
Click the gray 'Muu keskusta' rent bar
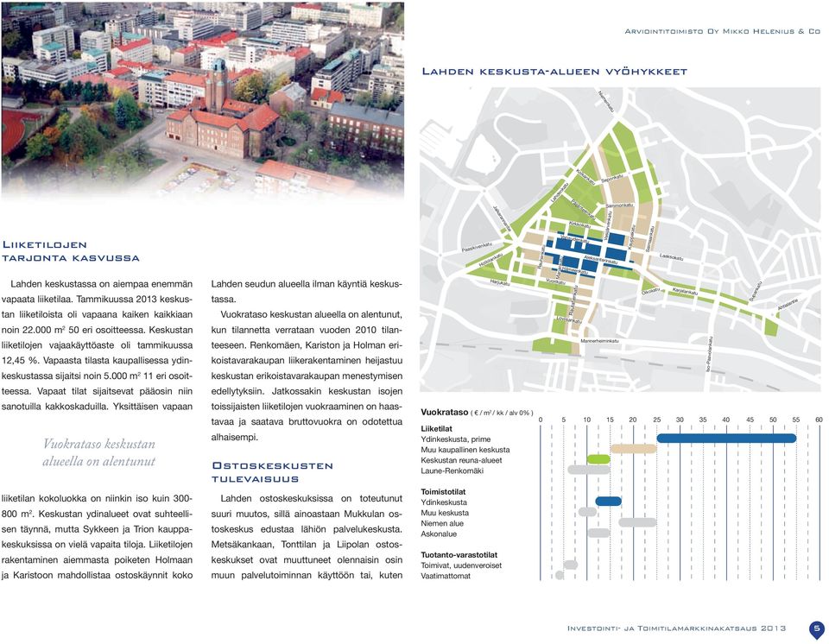(x=587, y=512)
